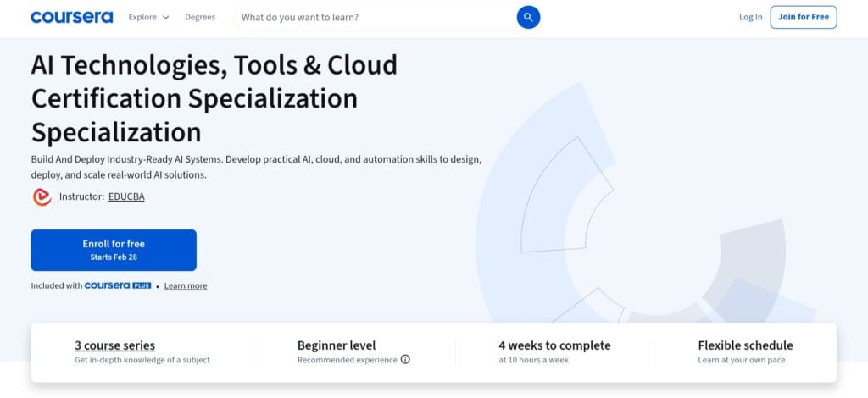Click the "Build And Deploy Industry-Ready" description
This screenshot has width=868, height=398.
[256, 167]
